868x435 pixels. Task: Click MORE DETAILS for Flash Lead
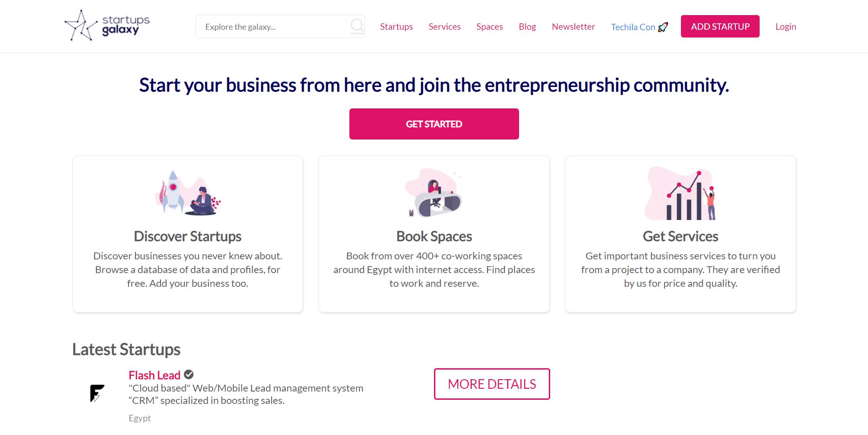coord(492,384)
